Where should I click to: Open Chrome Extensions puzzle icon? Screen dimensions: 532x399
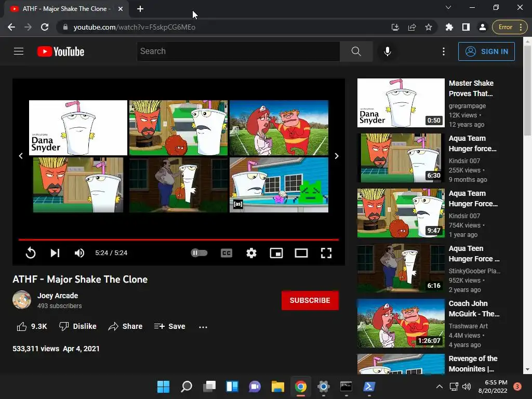coord(449,27)
